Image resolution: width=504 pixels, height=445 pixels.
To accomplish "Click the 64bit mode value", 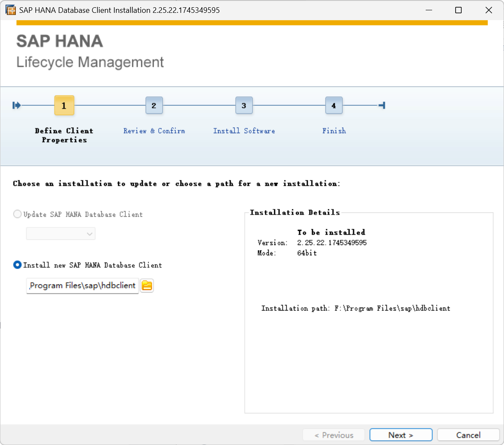I will coord(307,253).
